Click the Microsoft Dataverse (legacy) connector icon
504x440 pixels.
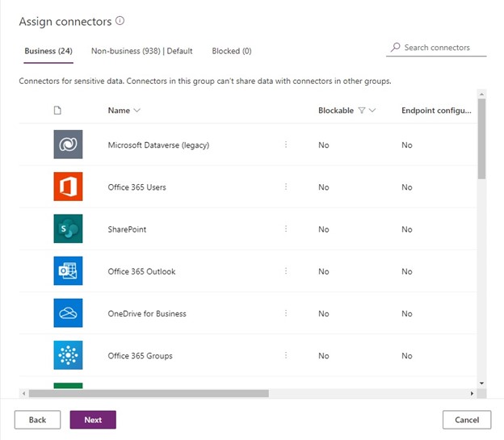(x=68, y=145)
